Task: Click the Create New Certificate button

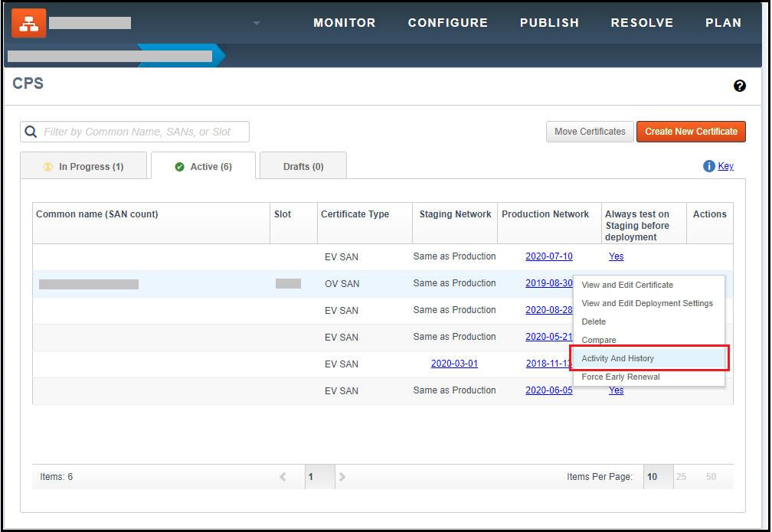Action: click(x=690, y=132)
